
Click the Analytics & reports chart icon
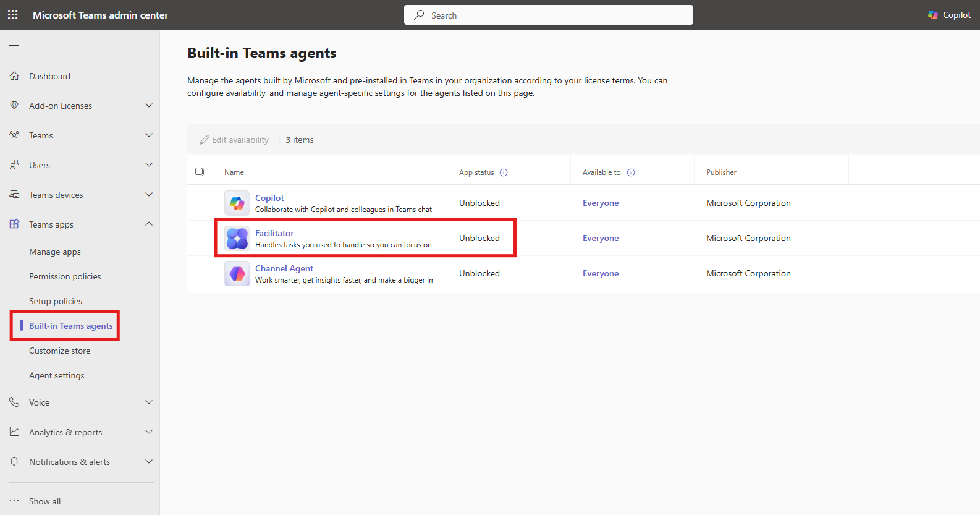tap(14, 432)
